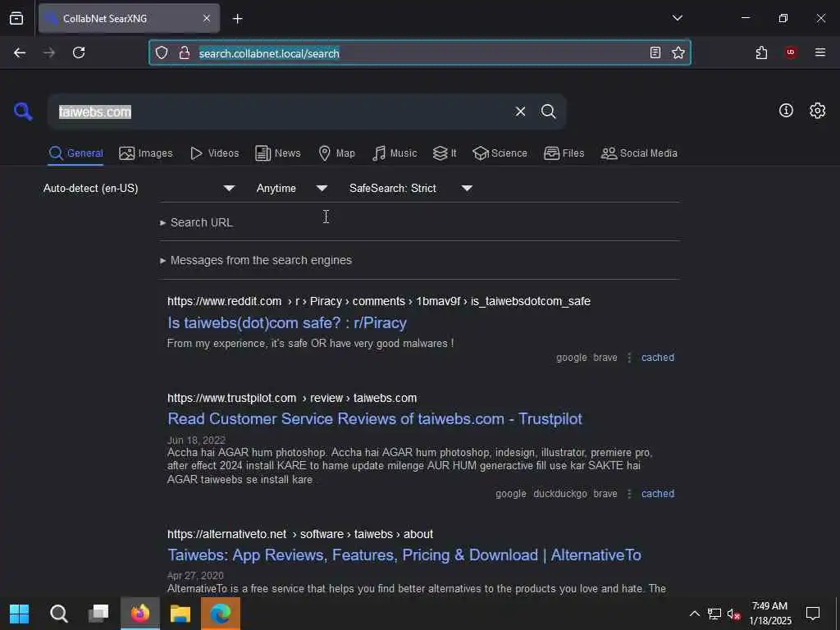840x630 pixels.
Task: Switch to the News tab
Action: coord(277,153)
